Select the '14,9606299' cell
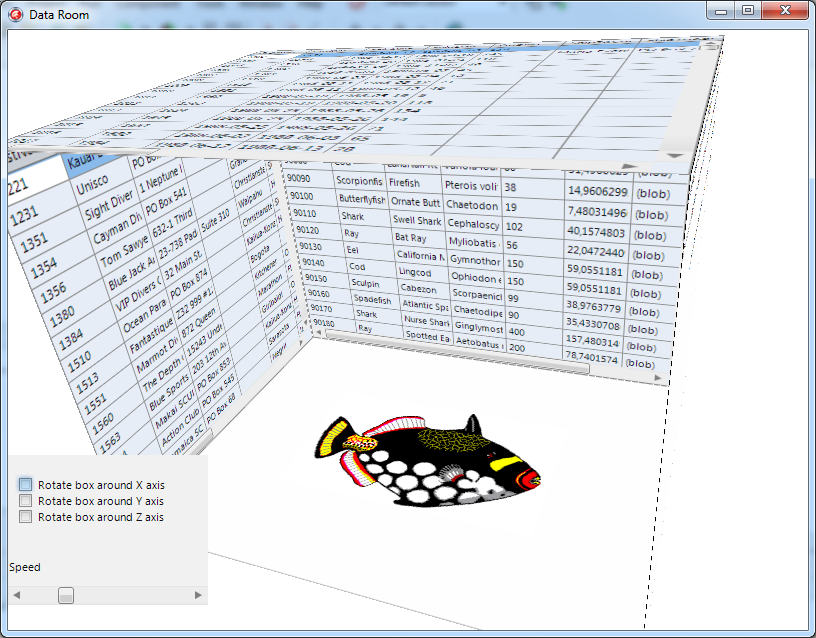Screen dimensions: 816x638 pyautogui.click(x=598, y=192)
